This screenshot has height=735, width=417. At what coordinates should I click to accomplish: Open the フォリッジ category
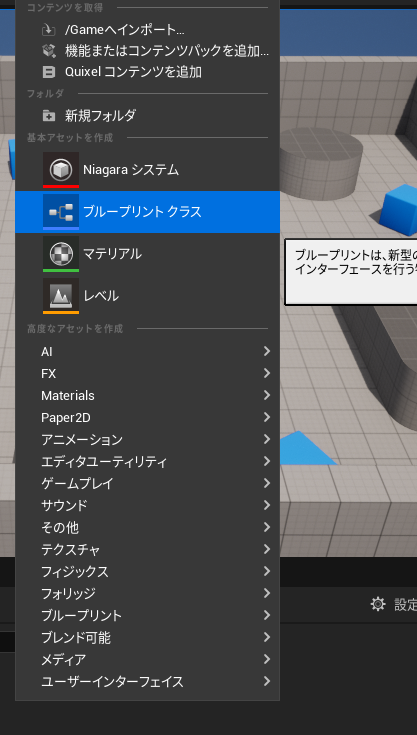[147, 594]
